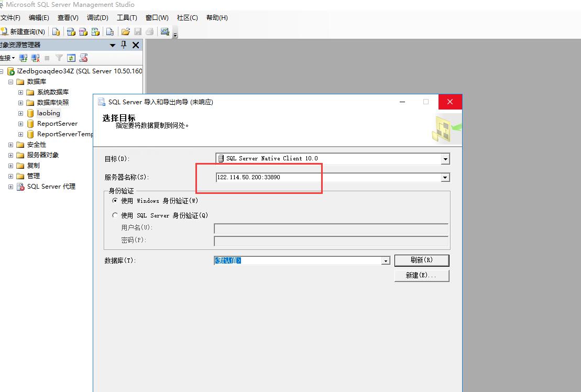
Task: Click the Stop square icon in Object Explorer
Action: (x=47, y=58)
